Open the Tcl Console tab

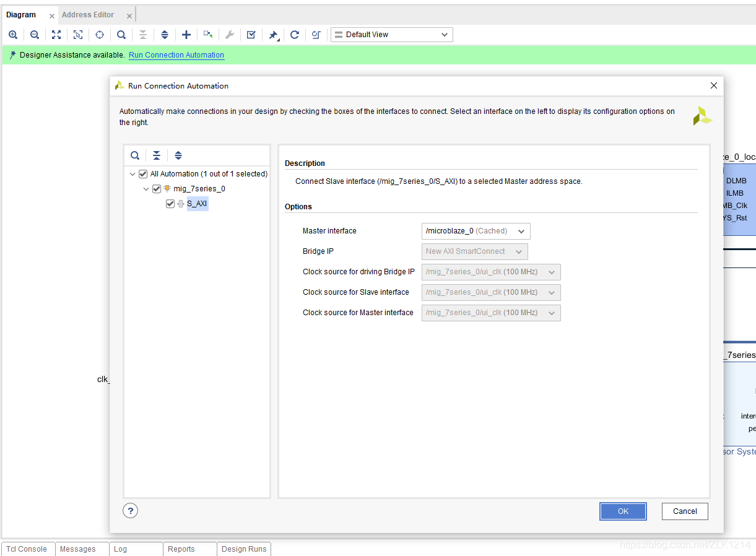(x=27, y=549)
